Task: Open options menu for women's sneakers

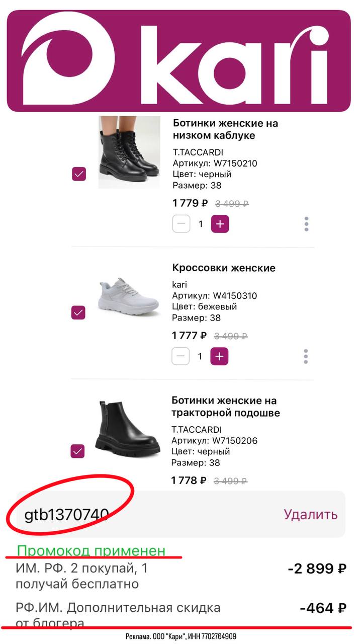Action: pos(306,357)
